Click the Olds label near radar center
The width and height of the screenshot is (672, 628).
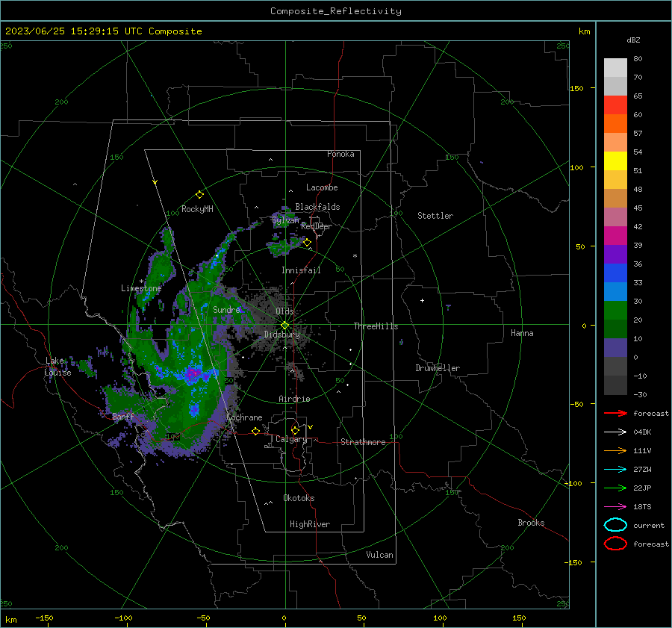coord(284,311)
